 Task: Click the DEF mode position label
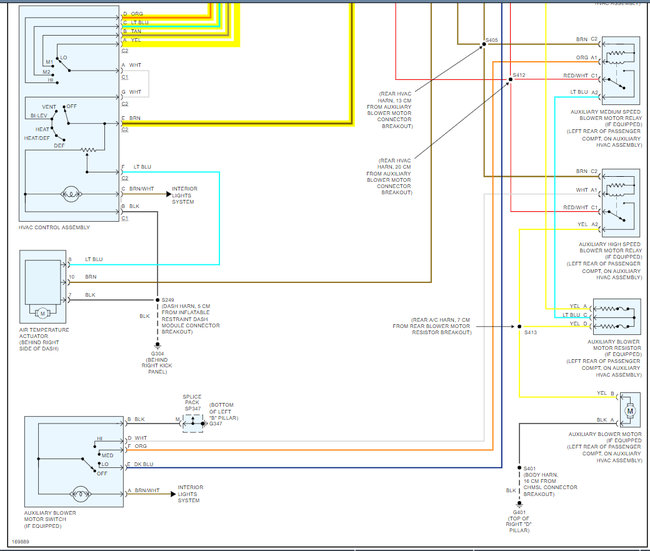(x=59, y=146)
